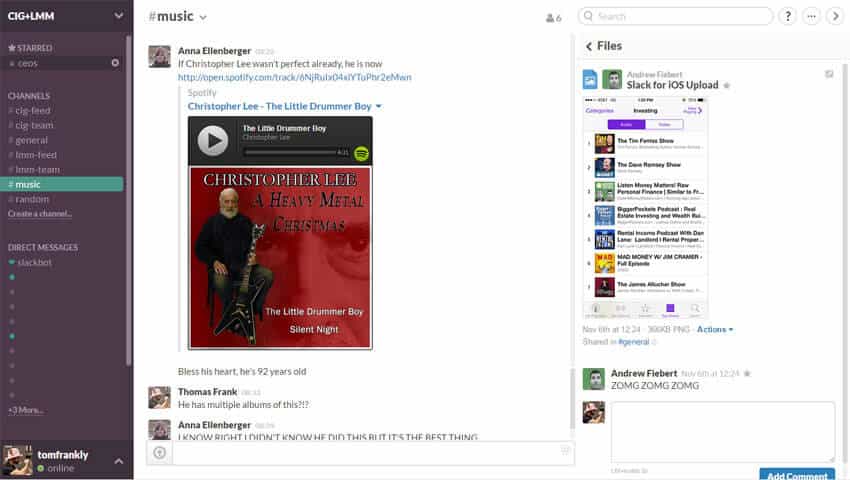Screen dimensions: 850x480
Task: Open the Actions dropdown for the file
Action: tap(714, 329)
